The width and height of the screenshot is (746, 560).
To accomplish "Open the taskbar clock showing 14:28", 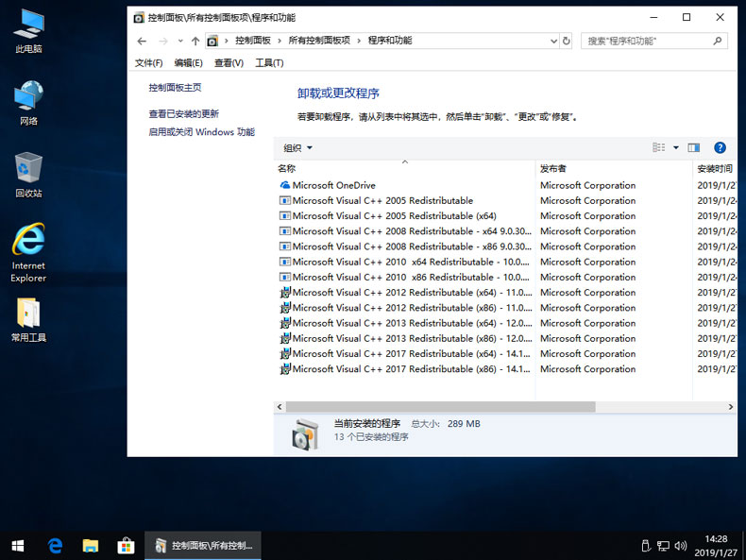I will point(716,546).
